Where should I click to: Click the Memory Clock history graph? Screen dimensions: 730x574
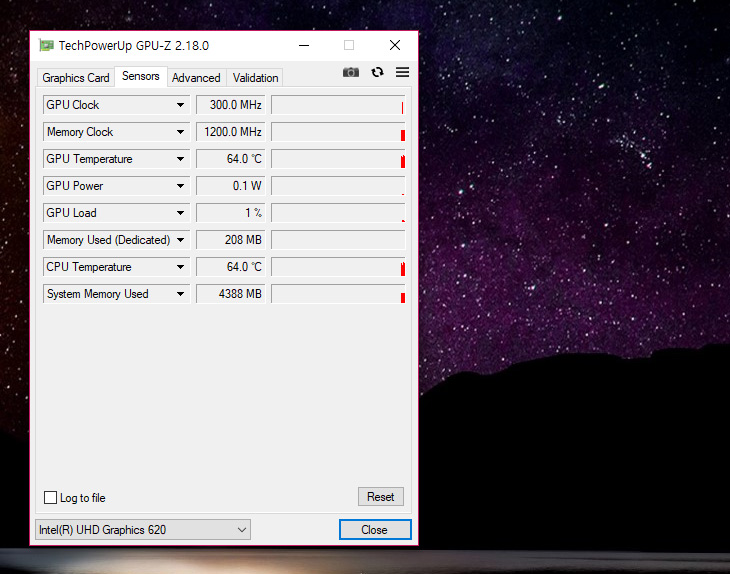click(x=338, y=132)
